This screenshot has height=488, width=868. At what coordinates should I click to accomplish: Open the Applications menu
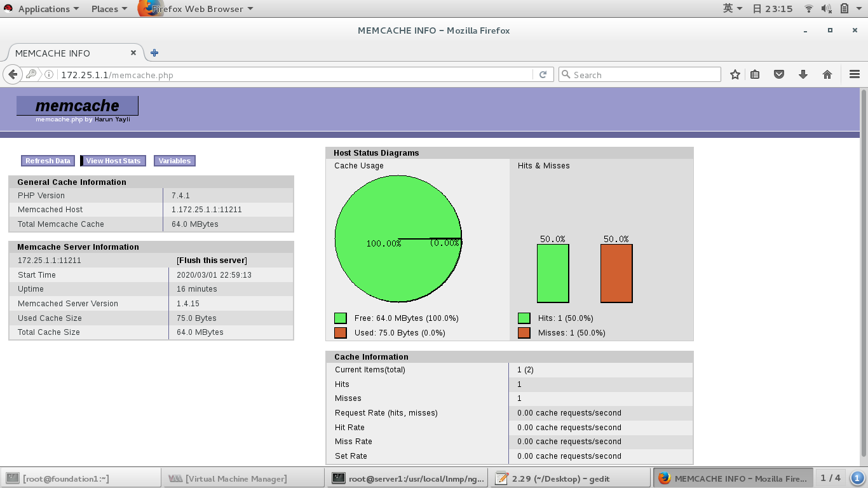49,9
